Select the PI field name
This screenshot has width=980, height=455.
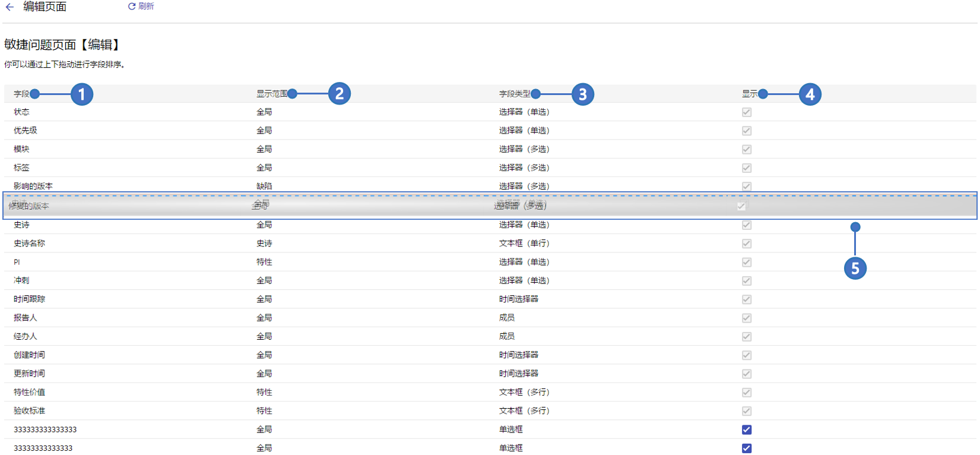click(x=17, y=262)
